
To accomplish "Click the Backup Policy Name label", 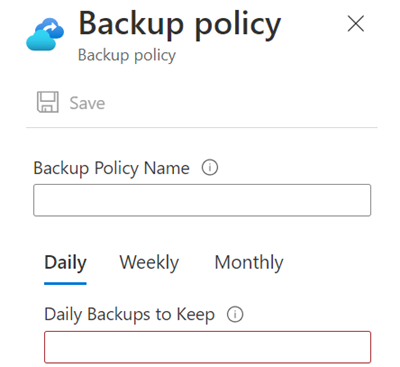I will click(x=111, y=168).
